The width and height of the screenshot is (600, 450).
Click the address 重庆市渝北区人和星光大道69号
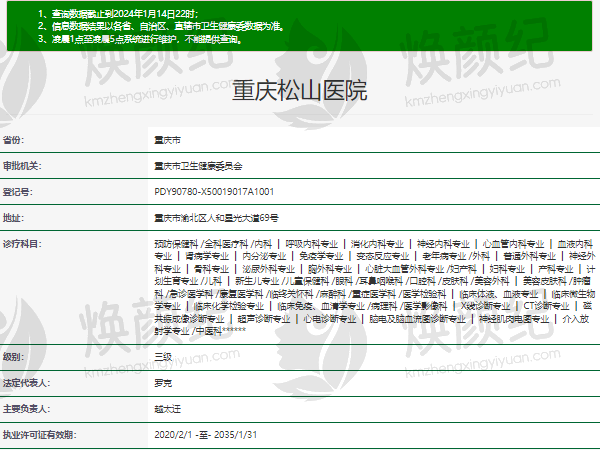click(216, 218)
